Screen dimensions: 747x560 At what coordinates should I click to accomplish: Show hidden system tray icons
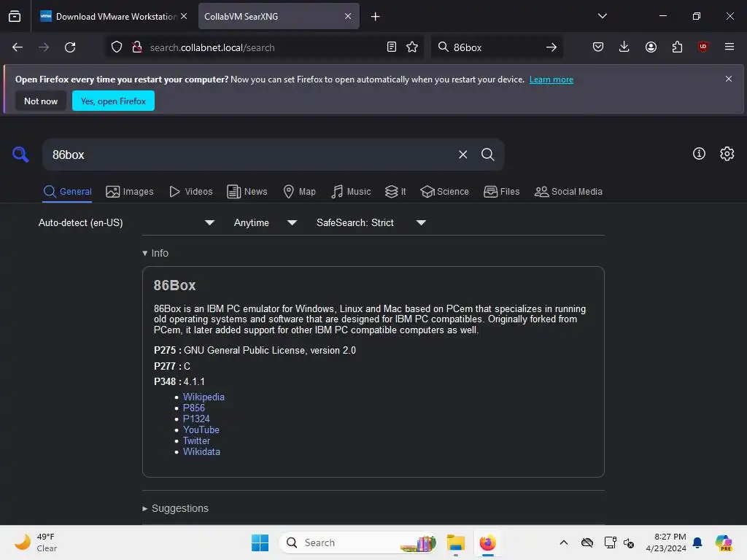pos(564,542)
